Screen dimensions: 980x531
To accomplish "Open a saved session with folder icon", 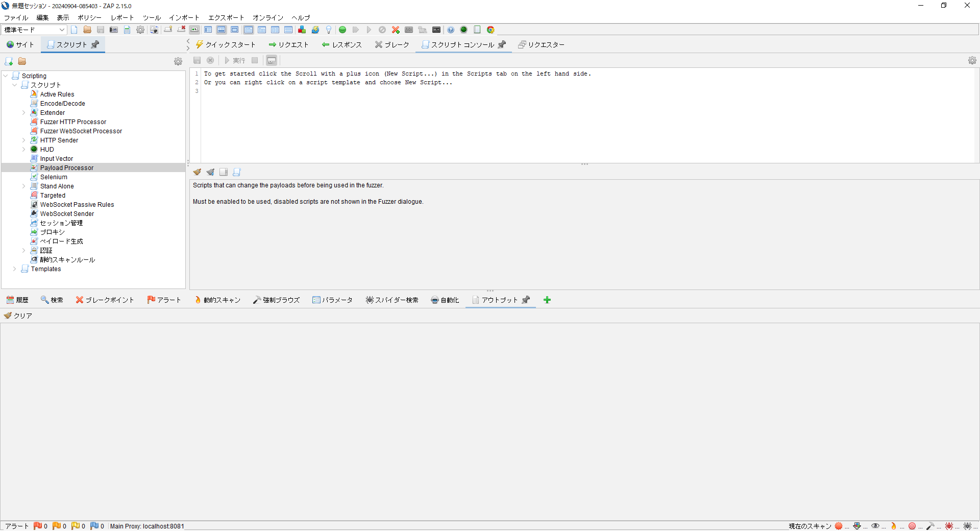I will coord(87,30).
